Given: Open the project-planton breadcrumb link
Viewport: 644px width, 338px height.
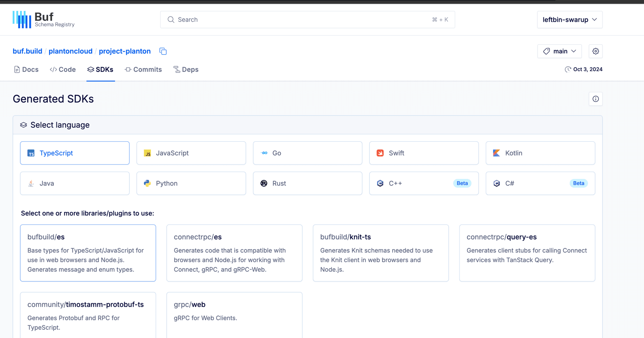Looking at the screenshot, I should click(125, 51).
